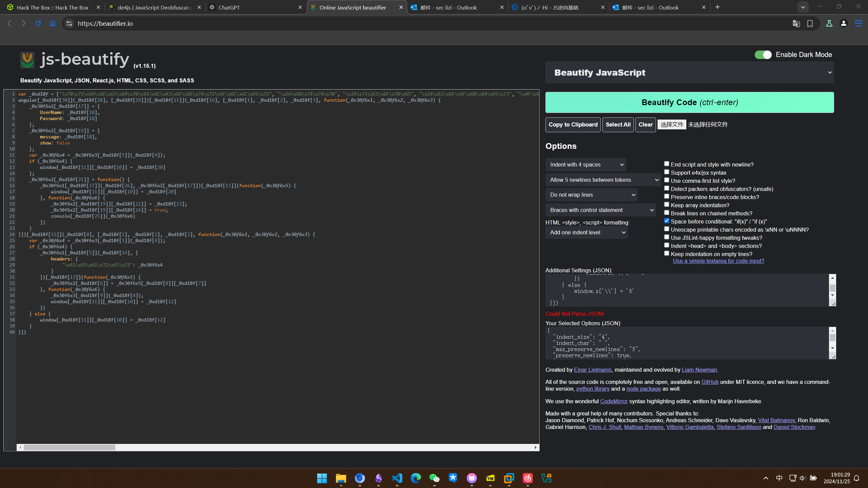Click the translate page icon in address bar

coord(796,23)
